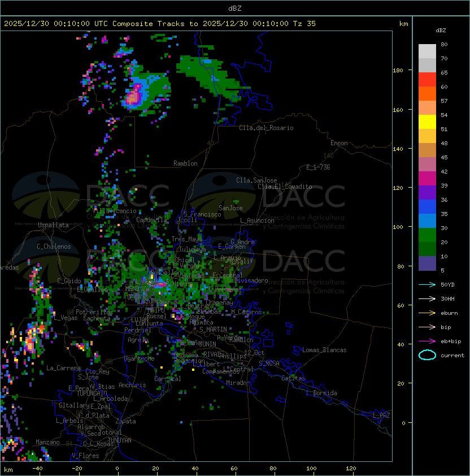Click the 180 tick on vertical axis
470x476 pixels.
pos(398,71)
